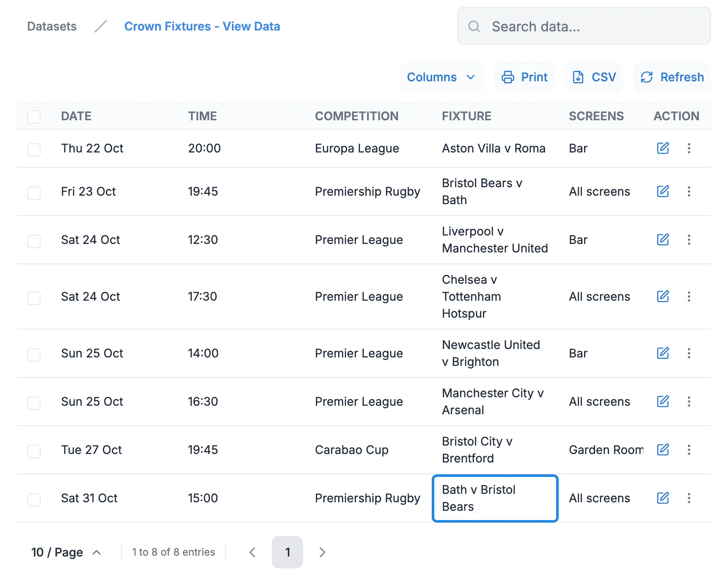Edit the Aston Villa v Roma row
Image resolution: width=728 pixels, height=576 pixels.
tap(663, 148)
